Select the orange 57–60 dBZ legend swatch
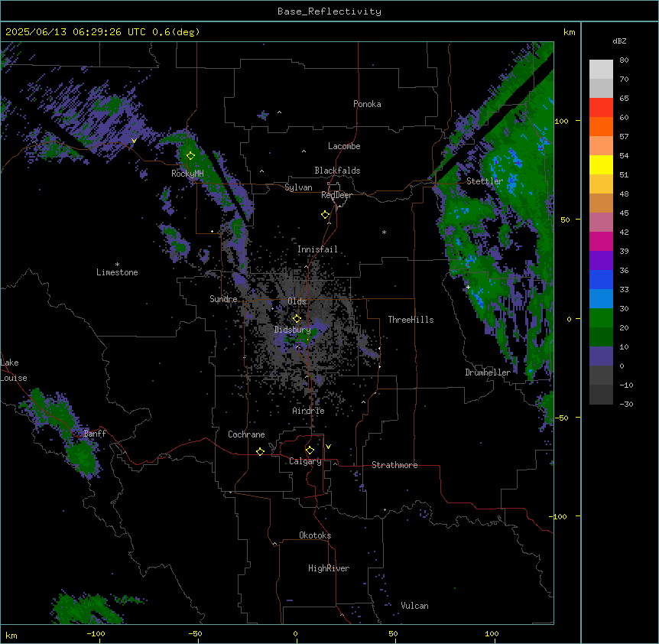 pyautogui.click(x=601, y=126)
